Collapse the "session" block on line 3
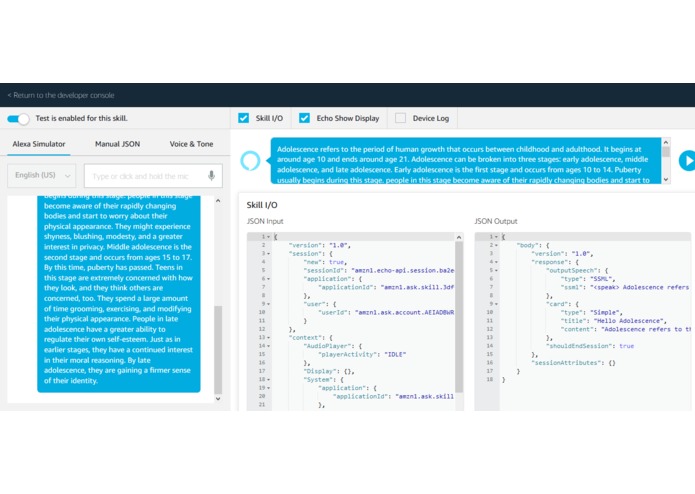The image size is (695, 494). [269, 254]
